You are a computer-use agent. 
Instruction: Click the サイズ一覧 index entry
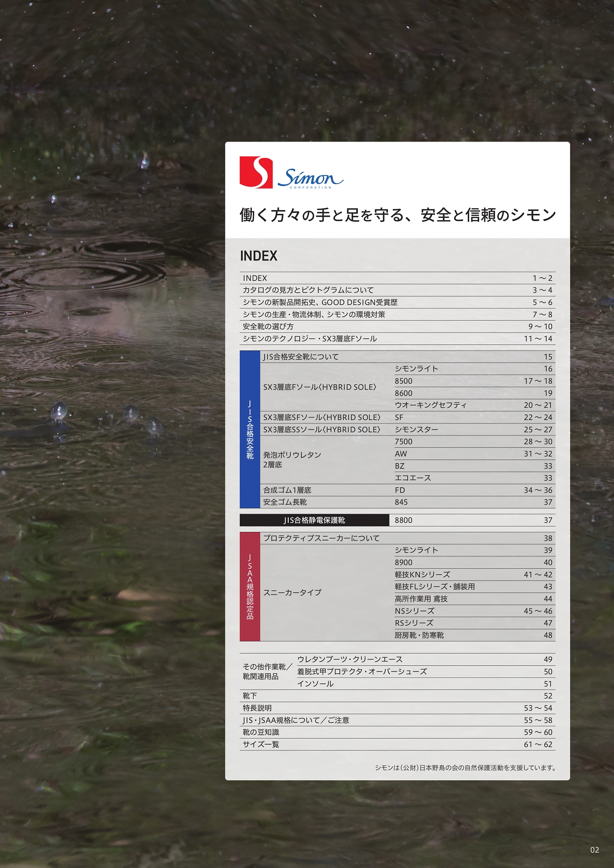260,745
